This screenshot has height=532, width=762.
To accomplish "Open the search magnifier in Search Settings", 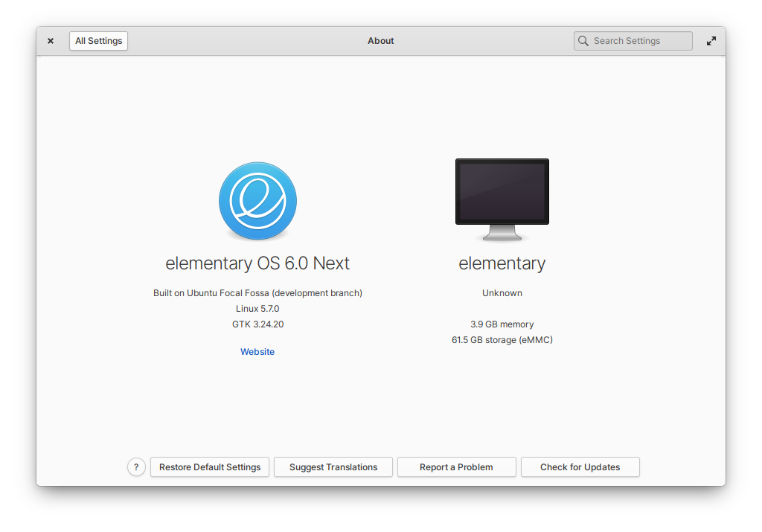I will click(x=583, y=41).
